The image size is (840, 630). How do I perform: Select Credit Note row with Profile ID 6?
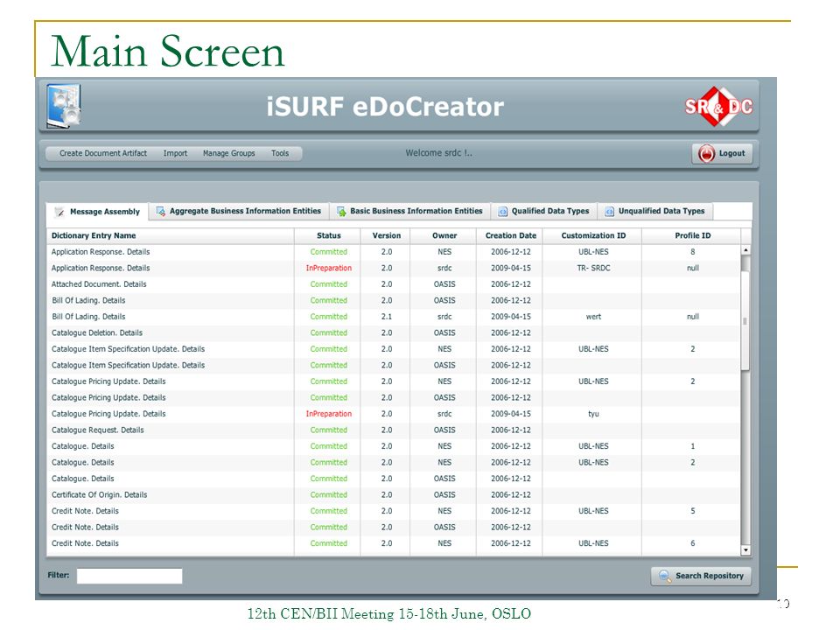pos(394,543)
